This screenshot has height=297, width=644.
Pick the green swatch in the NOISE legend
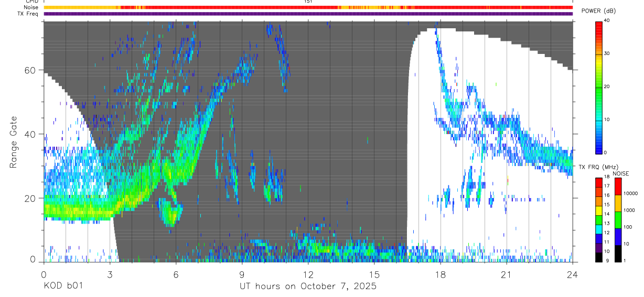tap(618, 220)
